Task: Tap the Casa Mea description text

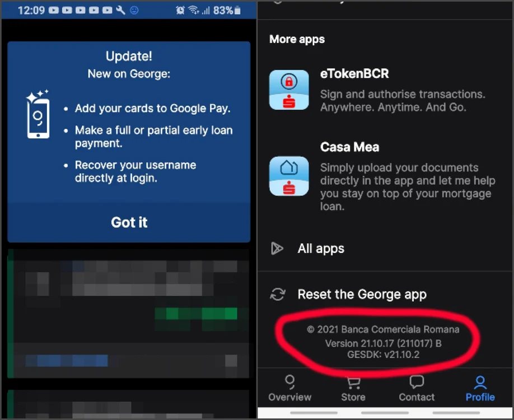Action: click(x=408, y=187)
